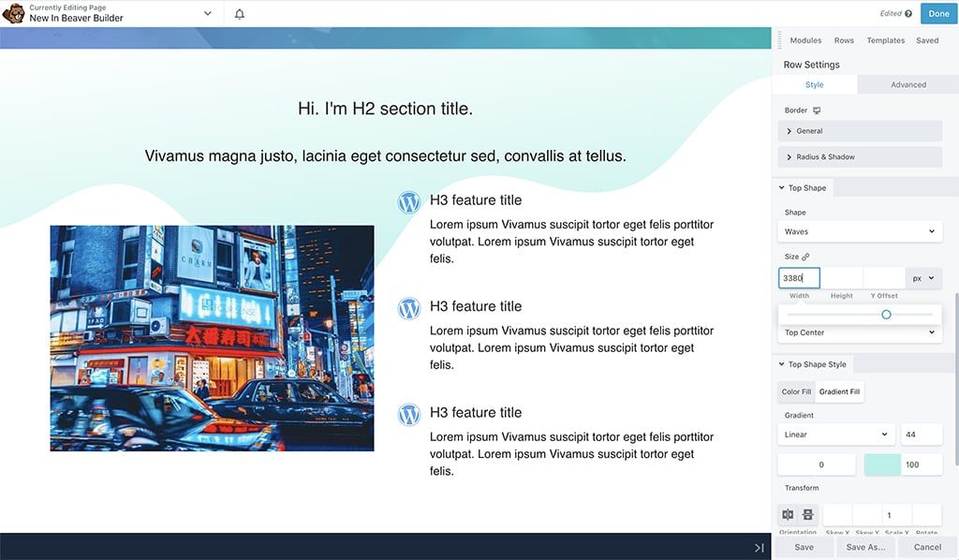Toggle the link icon next to Size

pyautogui.click(x=805, y=257)
